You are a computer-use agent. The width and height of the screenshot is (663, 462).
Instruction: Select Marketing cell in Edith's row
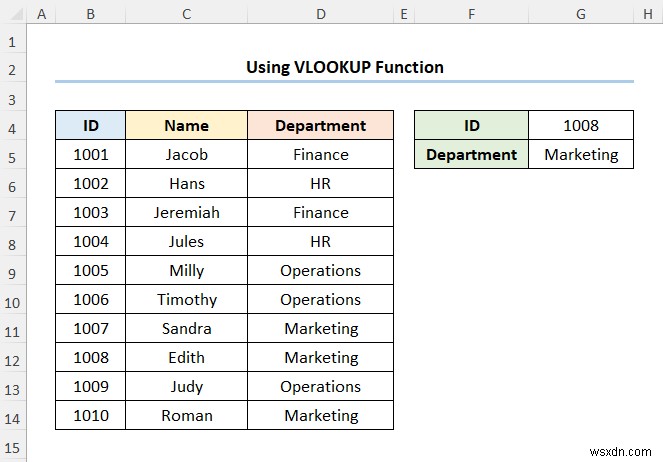(x=321, y=357)
